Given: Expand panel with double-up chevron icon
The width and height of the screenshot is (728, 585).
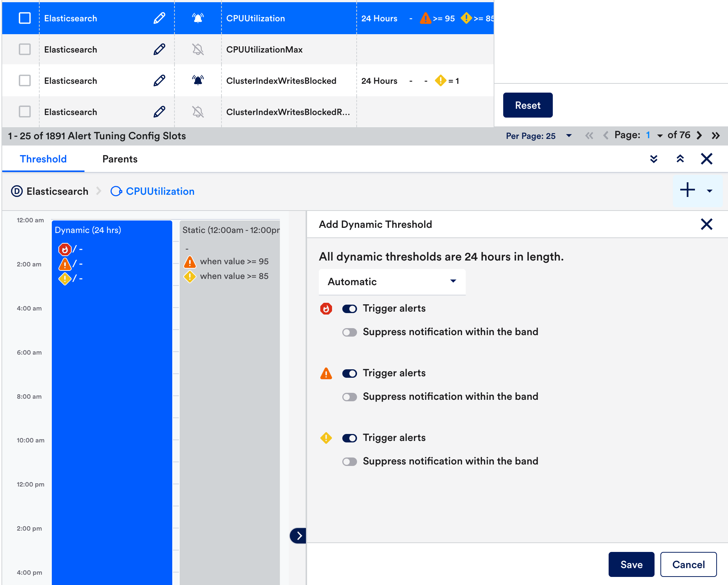Looking at the screenshot, I should tap(680, 159).
